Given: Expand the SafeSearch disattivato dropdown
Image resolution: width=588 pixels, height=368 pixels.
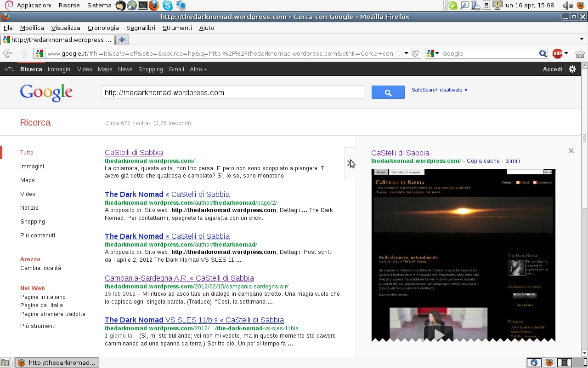Looking at the screenshot, I should 440,90.
